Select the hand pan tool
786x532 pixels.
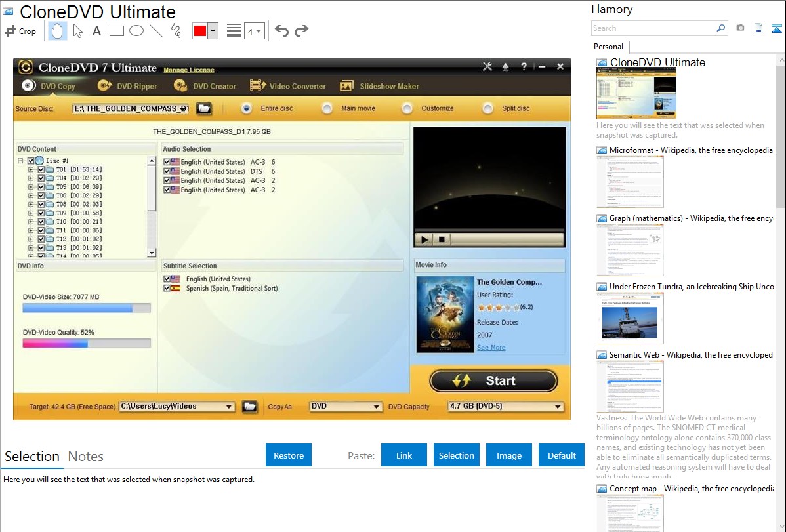point(57,31)
